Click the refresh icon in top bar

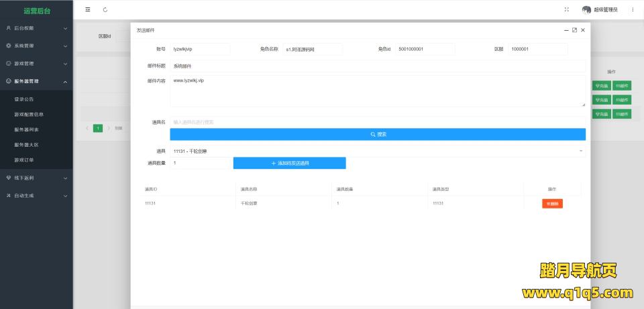pos(105,9)
